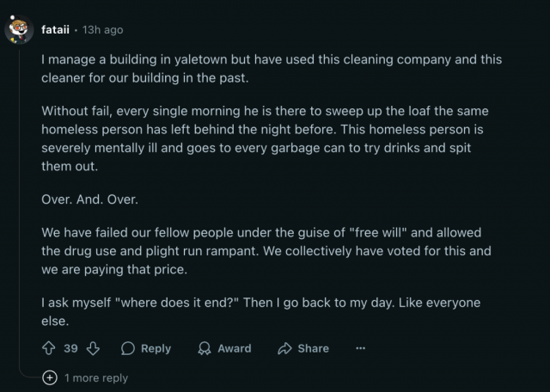Image resolution: width=550 pixels, height=392 pixels.
Task: Downvote the comment with the down arrow
Action: (x=93, y=348)
